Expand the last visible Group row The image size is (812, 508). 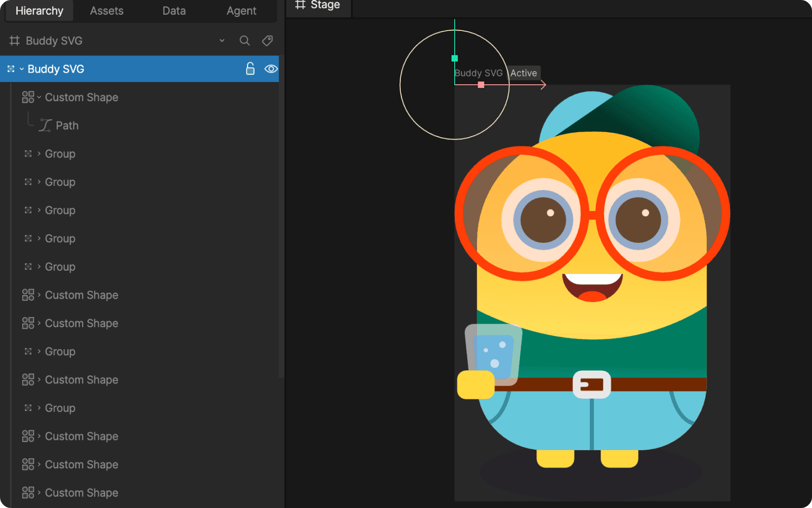click(39, 407)
